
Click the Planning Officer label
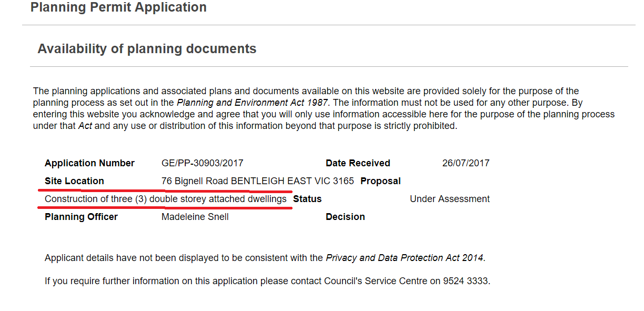point(81,217)
